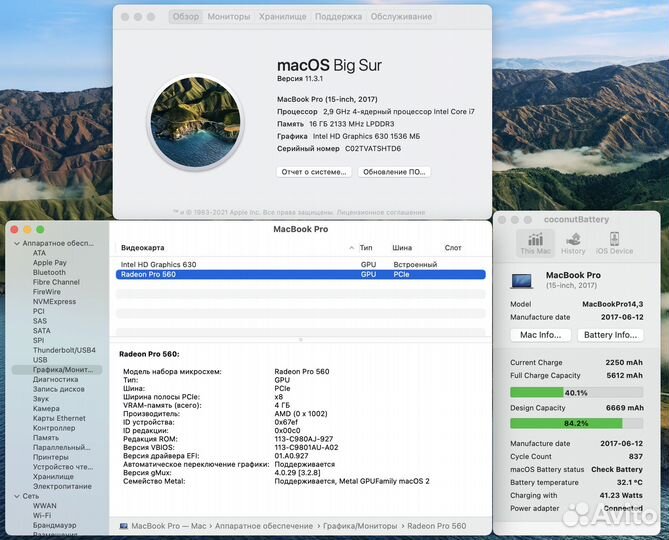Select Apple Pay in the sidebar

[x=50, y=263]
